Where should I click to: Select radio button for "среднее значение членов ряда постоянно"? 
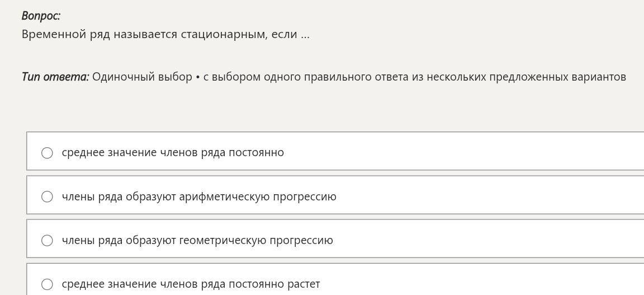pos(47,153)
